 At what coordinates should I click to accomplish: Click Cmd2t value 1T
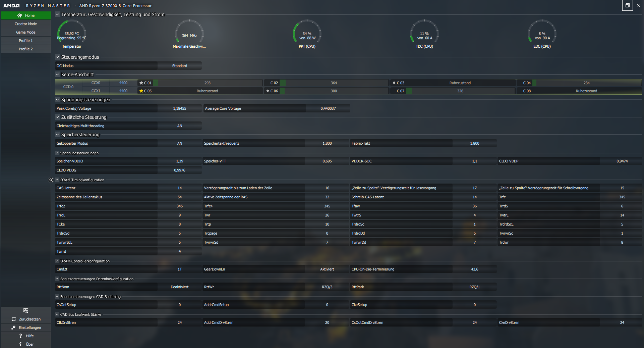coord(180,269)
